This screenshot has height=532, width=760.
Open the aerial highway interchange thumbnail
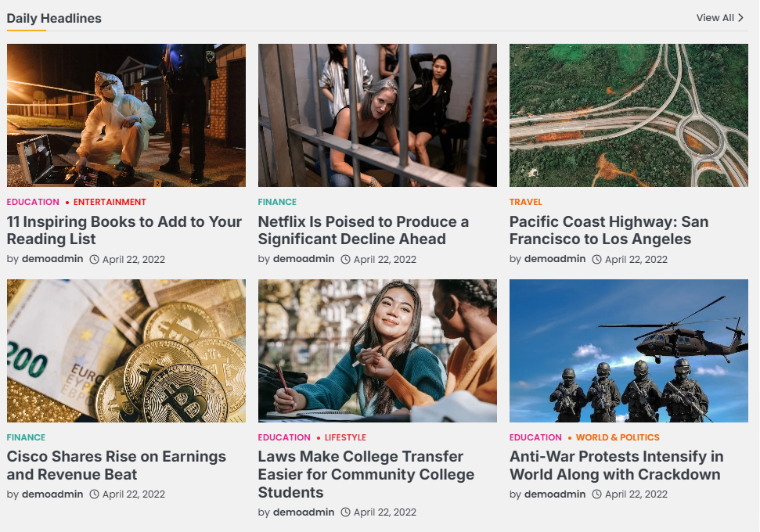click(x=629, y=115)
